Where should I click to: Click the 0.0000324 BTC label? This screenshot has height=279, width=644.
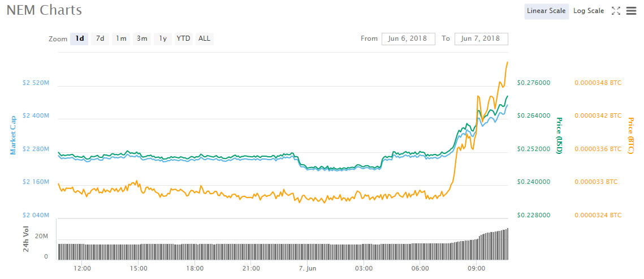[598, 215]
